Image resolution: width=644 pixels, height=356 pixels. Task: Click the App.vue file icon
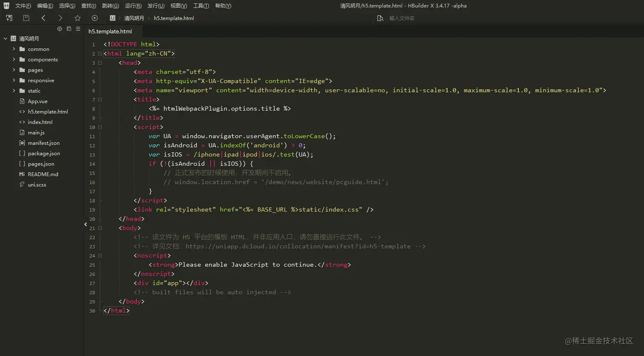(x=22, y=101)
